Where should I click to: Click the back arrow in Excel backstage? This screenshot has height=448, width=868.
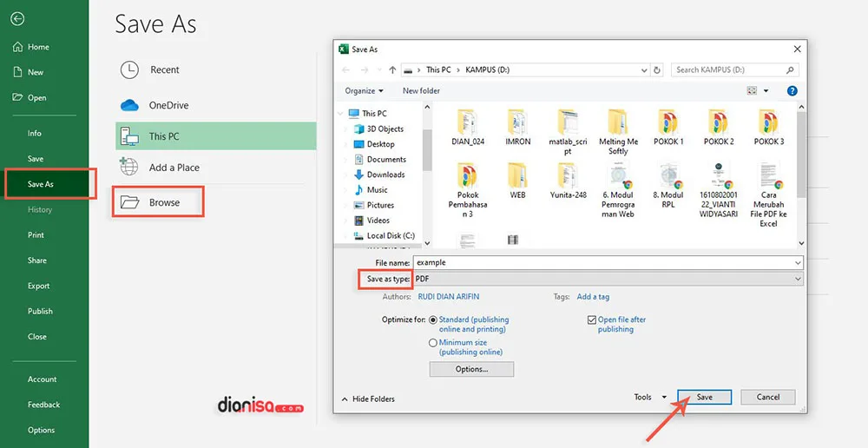pyautogui.click(x=17, y=18)
